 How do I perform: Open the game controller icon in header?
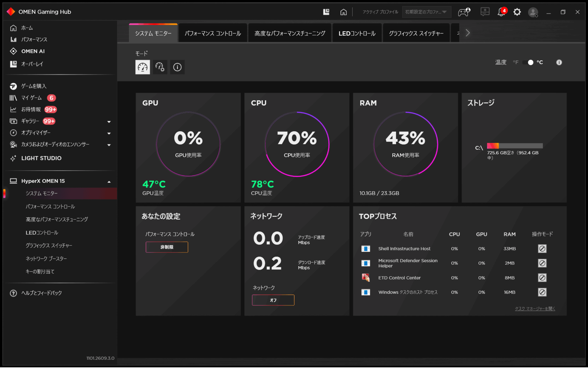click(464, 12)
